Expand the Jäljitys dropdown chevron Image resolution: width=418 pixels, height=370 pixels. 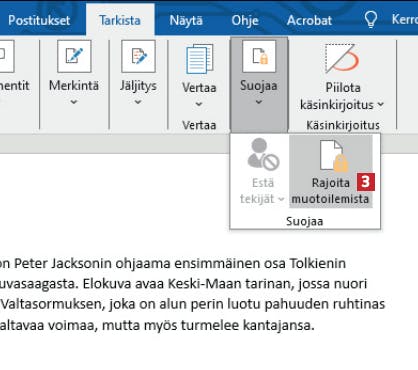(x=138, y=102)
